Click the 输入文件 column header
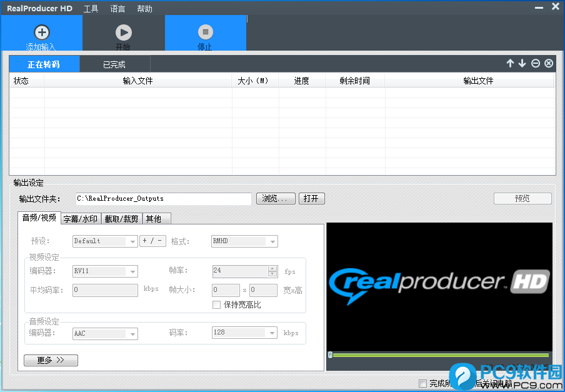565x392 pixels. tap(138, 81)
